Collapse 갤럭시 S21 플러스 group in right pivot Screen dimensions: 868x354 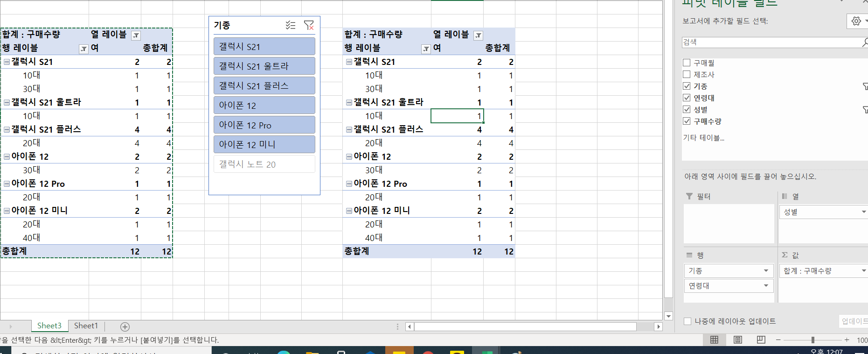click(x=349, y=129)
